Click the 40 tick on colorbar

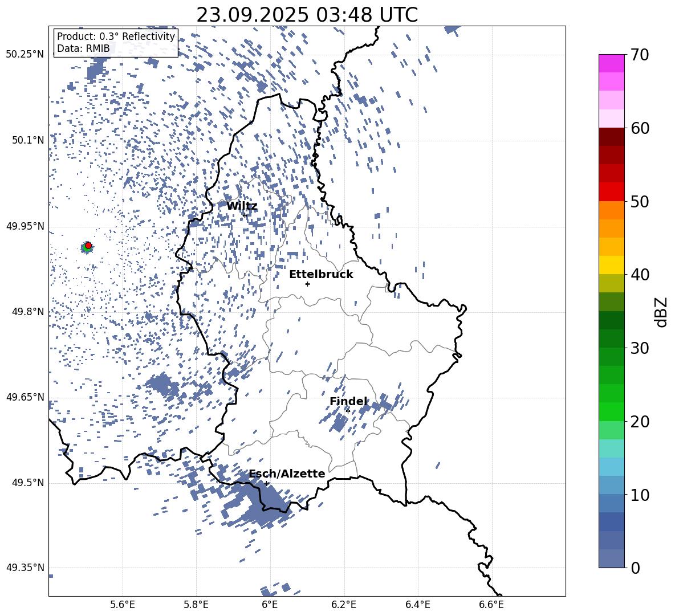click(640, 275)
